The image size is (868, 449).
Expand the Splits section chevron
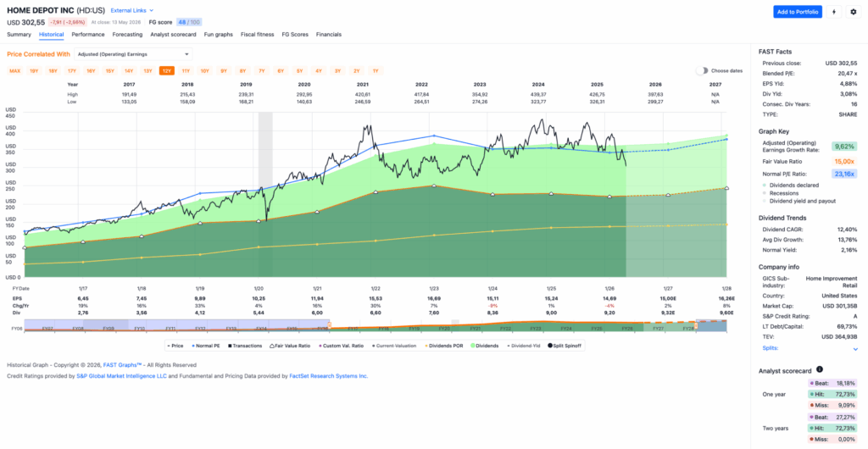tap(855, 349)
